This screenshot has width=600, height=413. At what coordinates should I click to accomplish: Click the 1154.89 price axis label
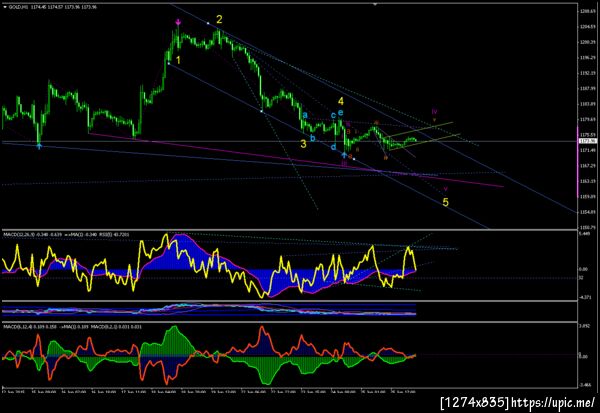587,212
